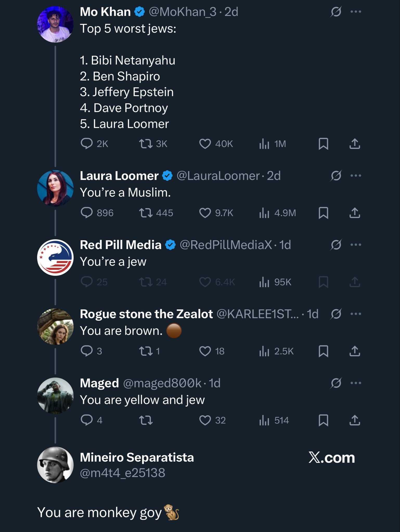Open Red Pill Media's profile picture
This screenshot has height=532, width=400.
click(55, 257)
